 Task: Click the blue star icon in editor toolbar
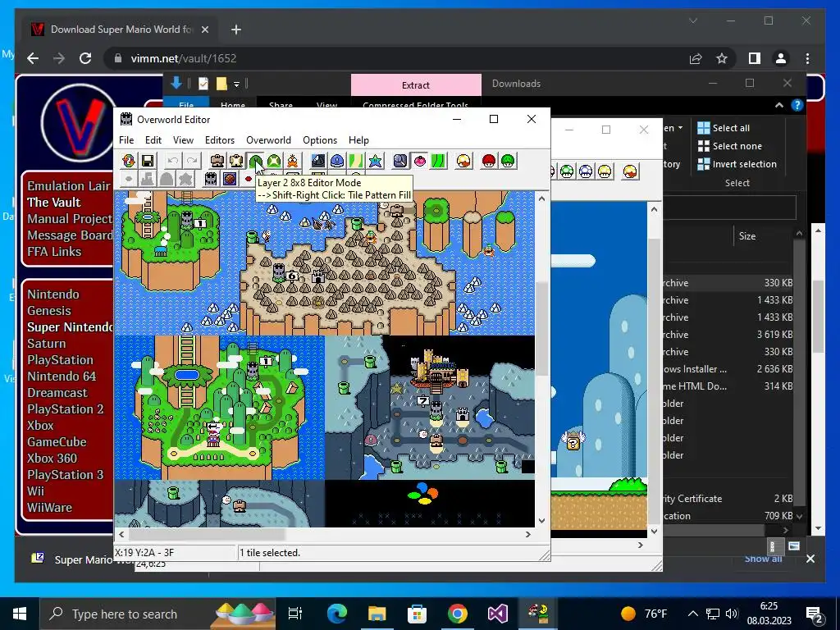click(375, 161)
